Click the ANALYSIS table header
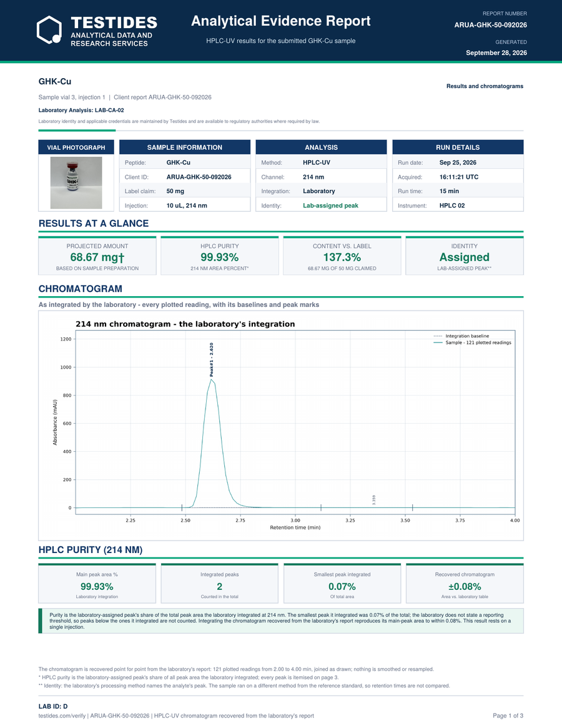 pyautogui.click(x=321, y=147)
